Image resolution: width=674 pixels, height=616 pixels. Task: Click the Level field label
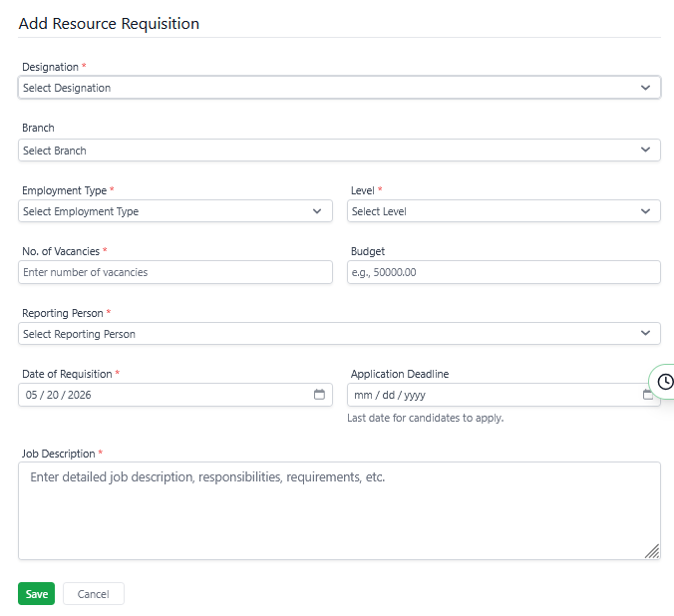[363, 190]
